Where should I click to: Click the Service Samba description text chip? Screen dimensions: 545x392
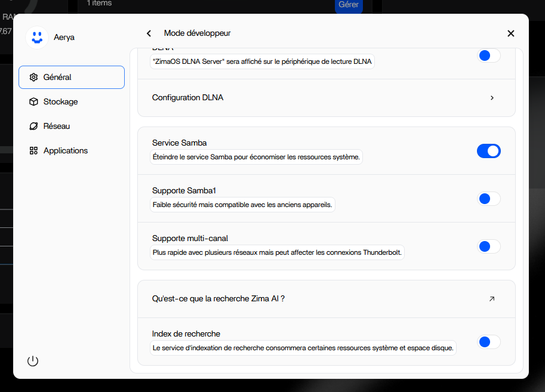257,157
